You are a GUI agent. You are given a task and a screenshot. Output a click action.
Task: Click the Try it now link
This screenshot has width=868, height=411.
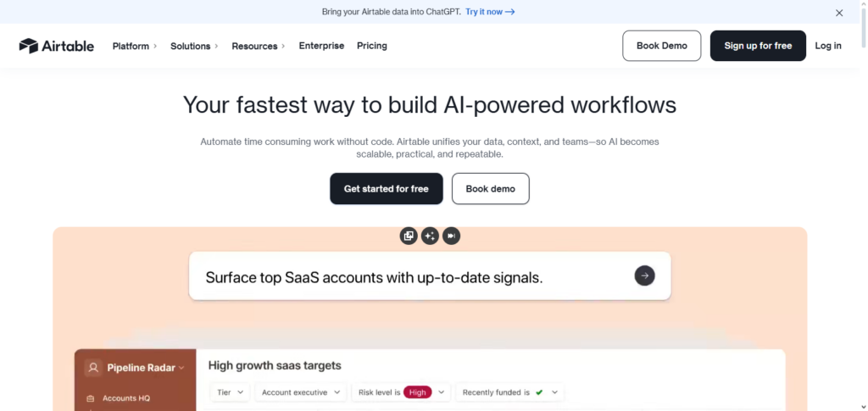[490, 12]
